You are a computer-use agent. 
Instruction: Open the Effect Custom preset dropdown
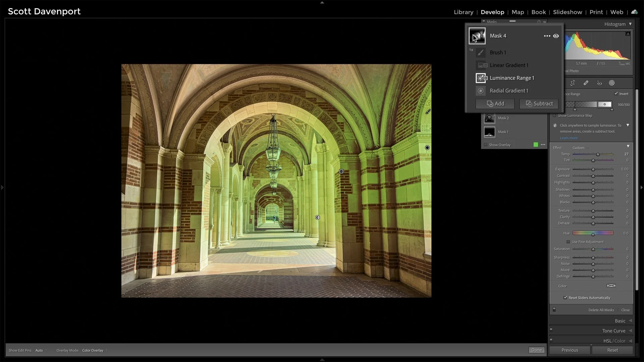point(579,147)
